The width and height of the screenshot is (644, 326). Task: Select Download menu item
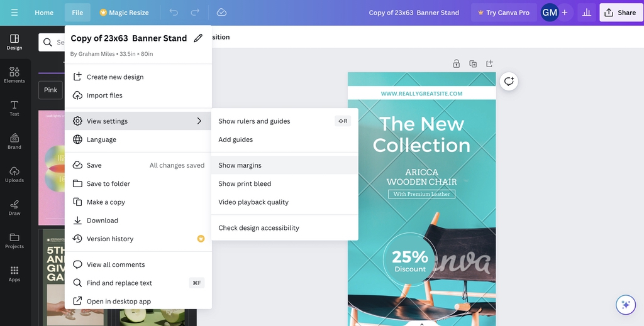138,220
